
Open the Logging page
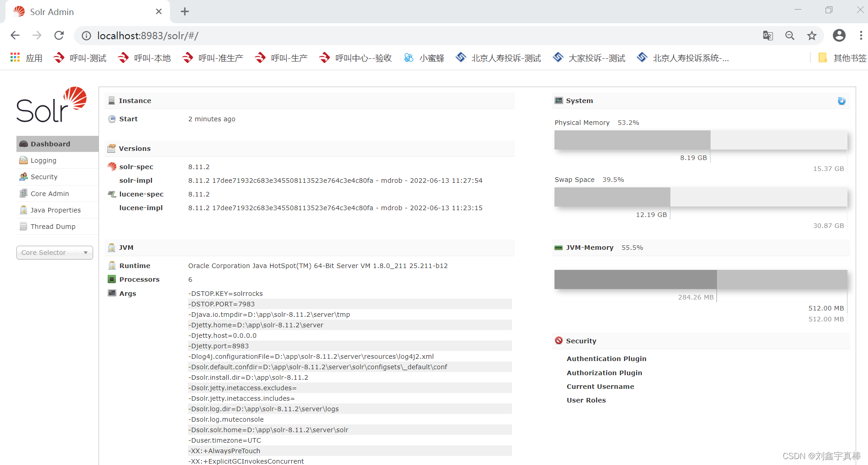pos(58,160)
